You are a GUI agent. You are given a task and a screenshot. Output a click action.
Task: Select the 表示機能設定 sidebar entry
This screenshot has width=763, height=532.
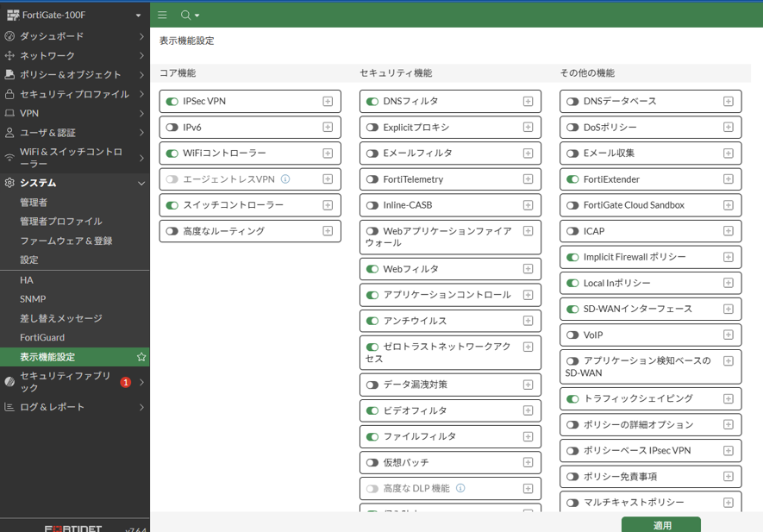pyautogui.click(x=75, y=357)
